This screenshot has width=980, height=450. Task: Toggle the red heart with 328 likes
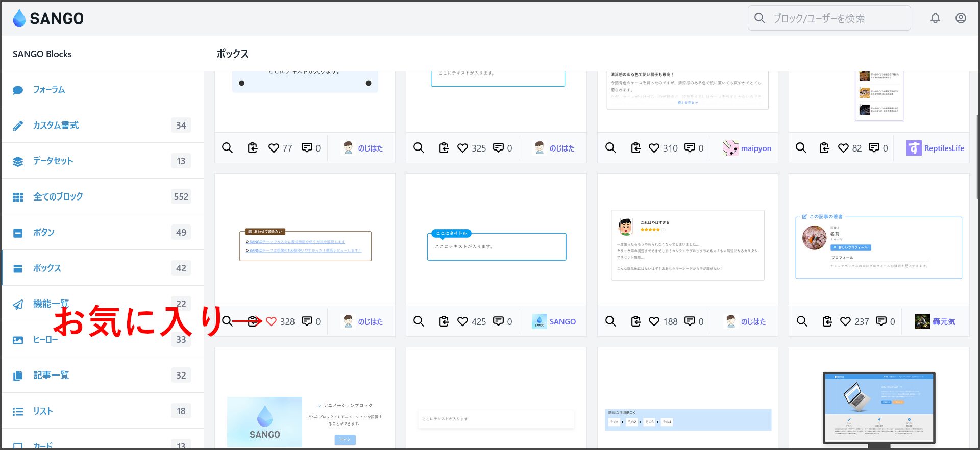[x=271, y=321]
